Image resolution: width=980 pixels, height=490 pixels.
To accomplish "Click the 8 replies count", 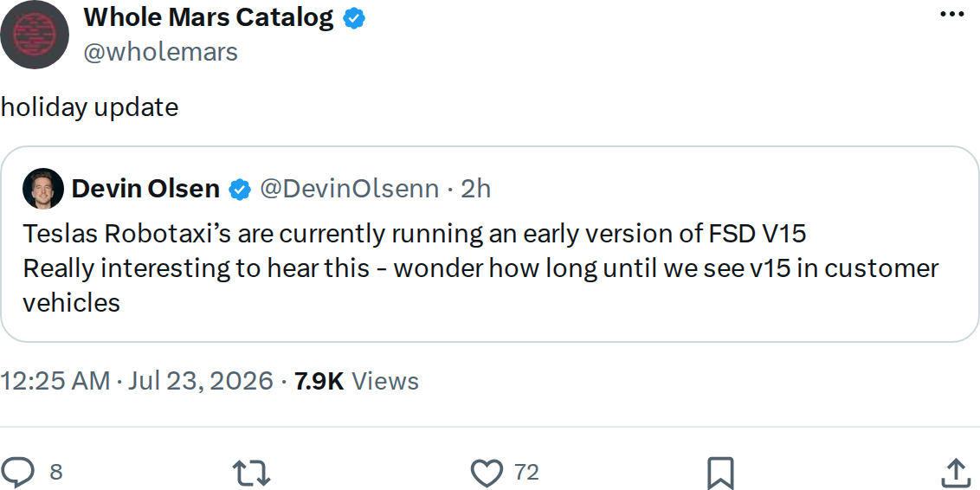I will [x=56, y=473].
